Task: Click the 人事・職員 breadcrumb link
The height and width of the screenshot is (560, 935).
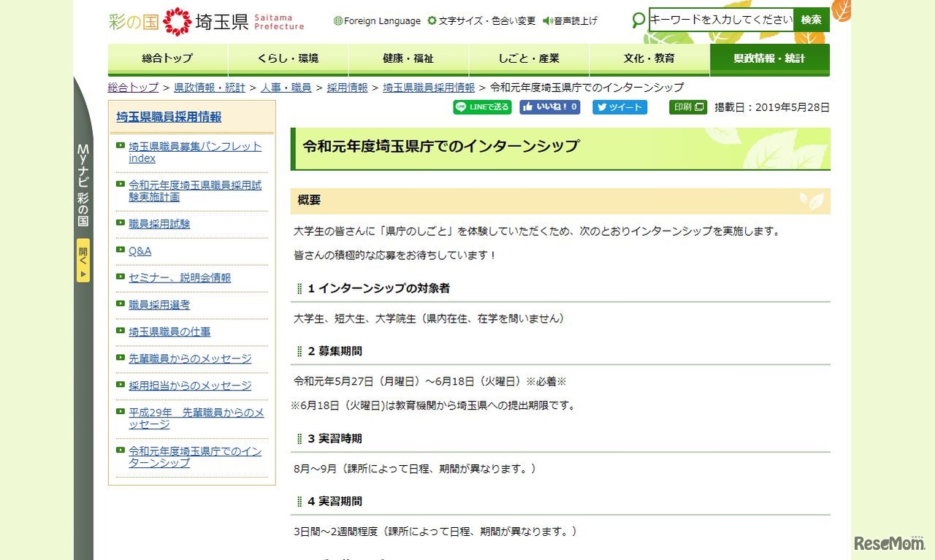Action: point(286,88)
